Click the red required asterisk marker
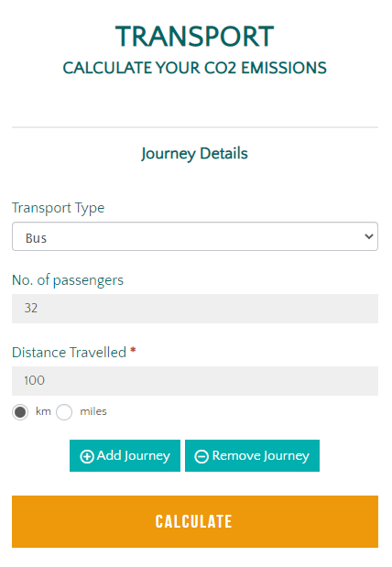Image resolution: width=392 pixels, height=567 pixels. click(x=133, y=350)
